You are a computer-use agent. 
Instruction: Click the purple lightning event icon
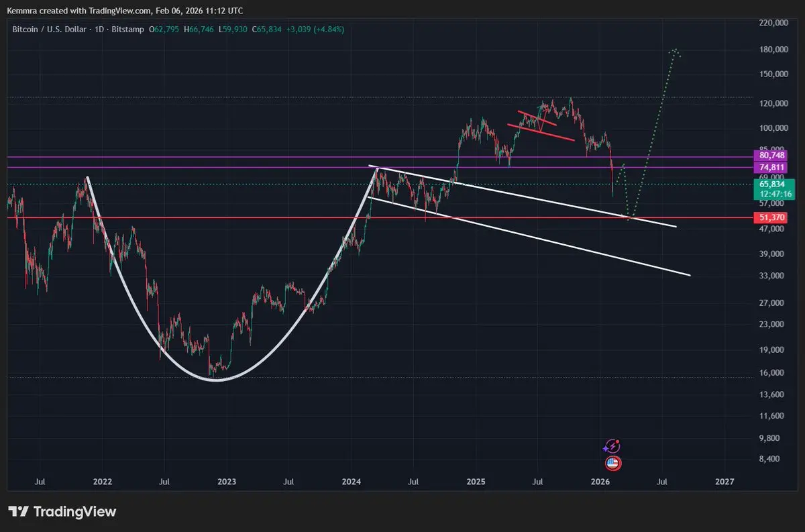(612, 447)
